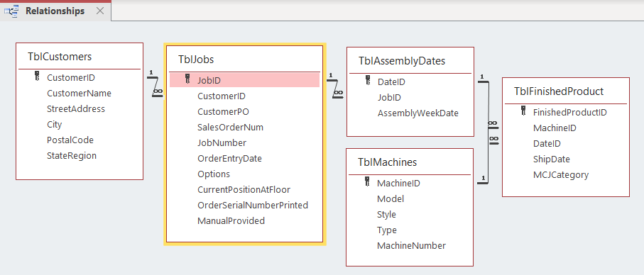Click the primary key icon beside FinishedProductID
The image size is (644, 275).
click(523, 111)
